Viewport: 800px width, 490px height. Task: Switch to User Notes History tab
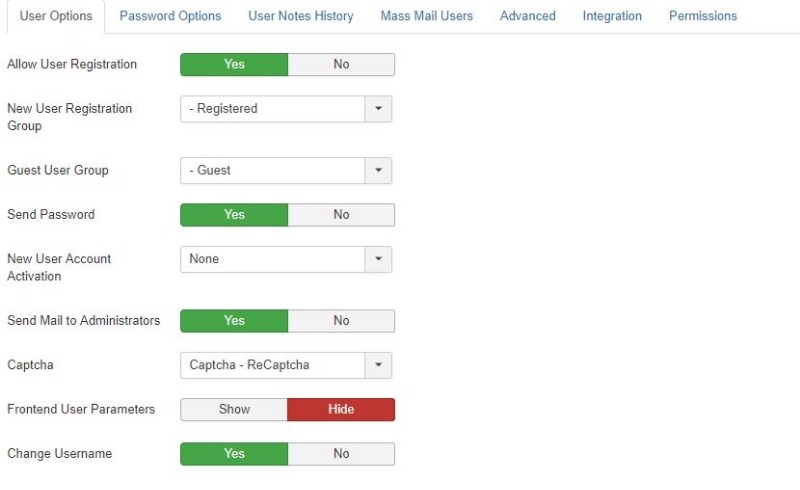point(301,16)
